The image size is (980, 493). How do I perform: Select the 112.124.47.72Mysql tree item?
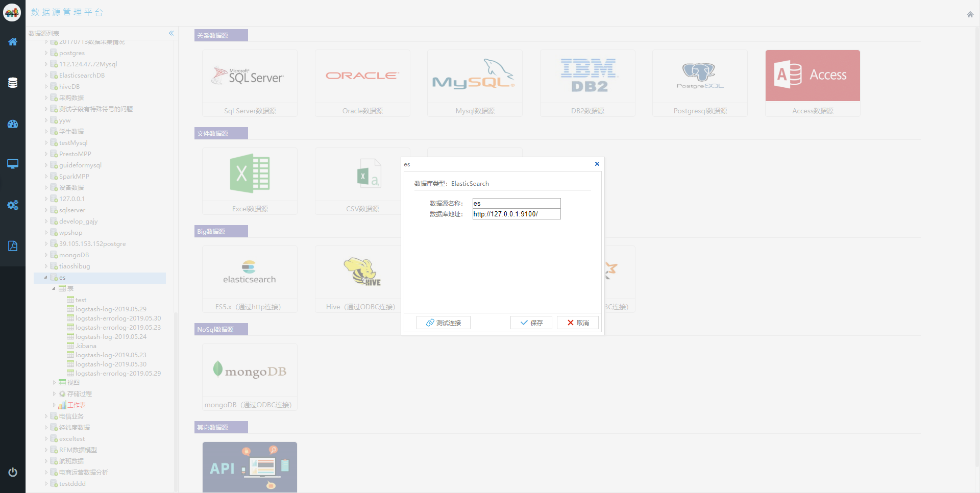(88, 64)
